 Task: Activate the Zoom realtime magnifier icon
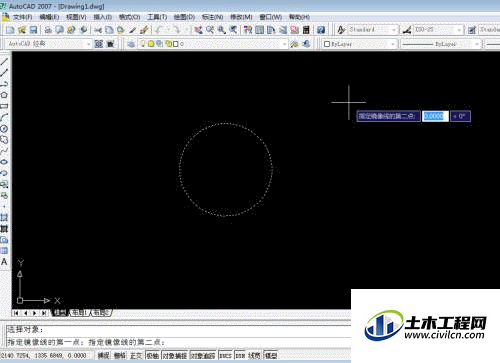coord(210,30)
